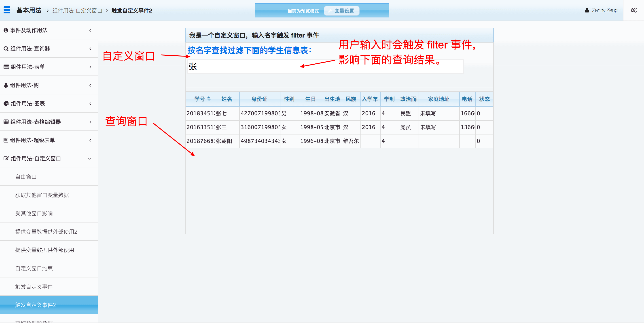This screenshot has width=644, height=323.
Task: Toggle sort on the 学号 column
Action: coord(209,99)
